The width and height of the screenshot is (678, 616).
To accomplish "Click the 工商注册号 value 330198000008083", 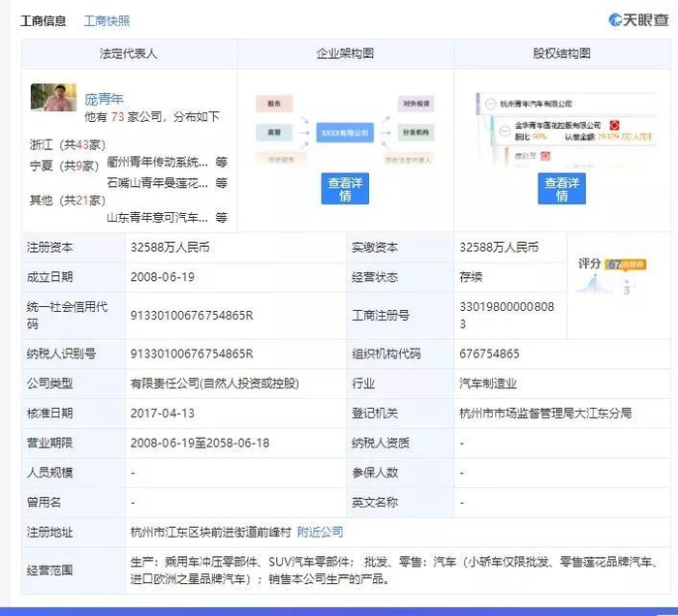I will [x=507, y=315].
